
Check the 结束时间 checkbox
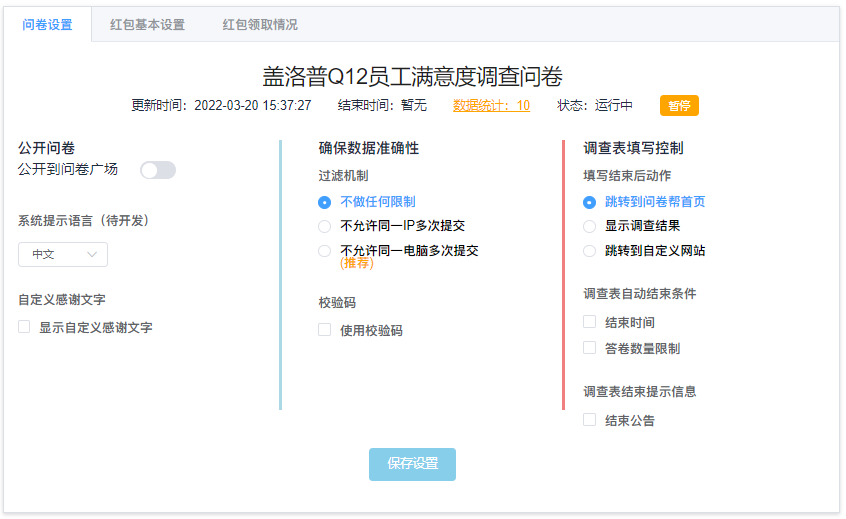[x=589, y=322]
